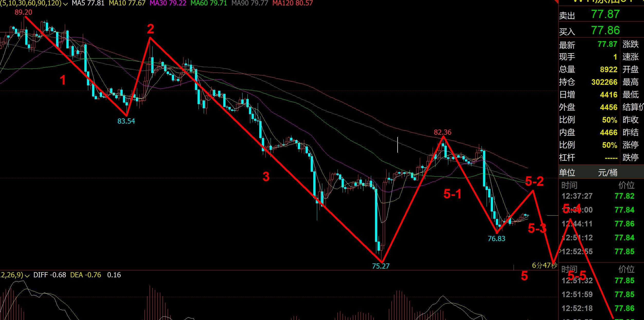The width and height of the screenshot is (644, 320).
Task: Click the 82.36 peak price label
Action: click(x=442, y=132)
